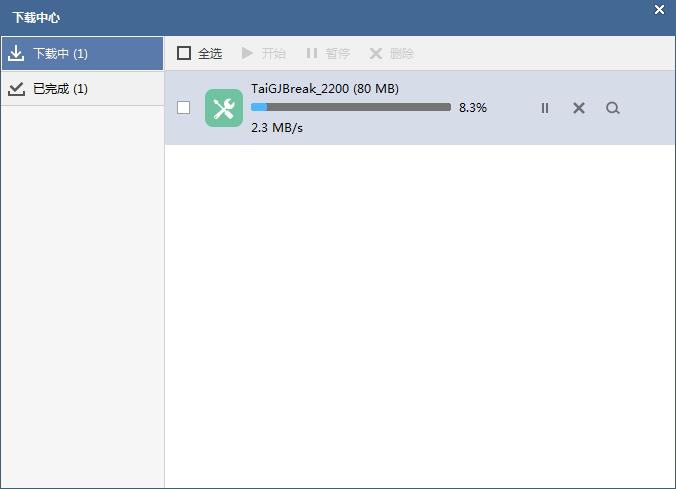Switch to the 已完成 (1) tab

[82, 88]
